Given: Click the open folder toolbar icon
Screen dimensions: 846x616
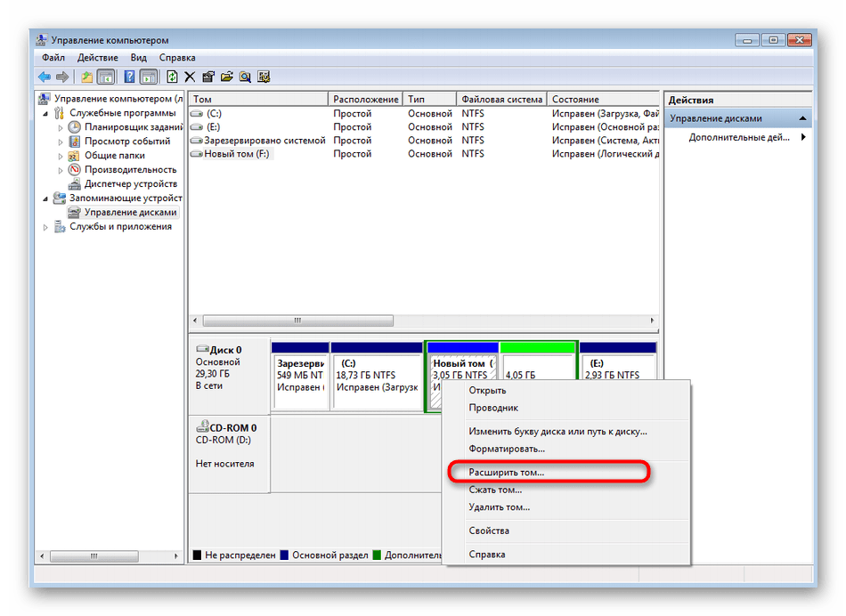Looking at the screenshot, I should (x=226, y=77).
